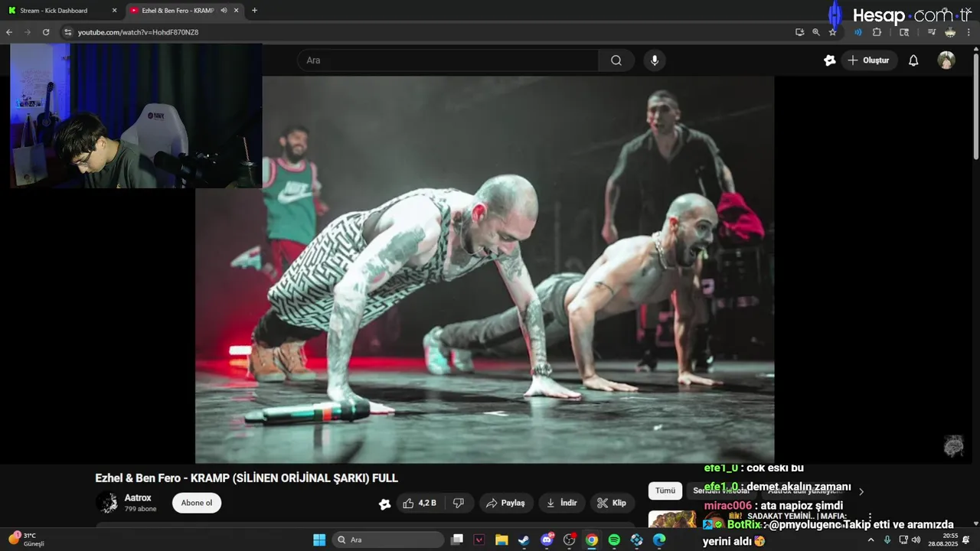Switch to Stream - Kick Dashboard tab
Screen dimensions: 980x551
click(63, 11)
